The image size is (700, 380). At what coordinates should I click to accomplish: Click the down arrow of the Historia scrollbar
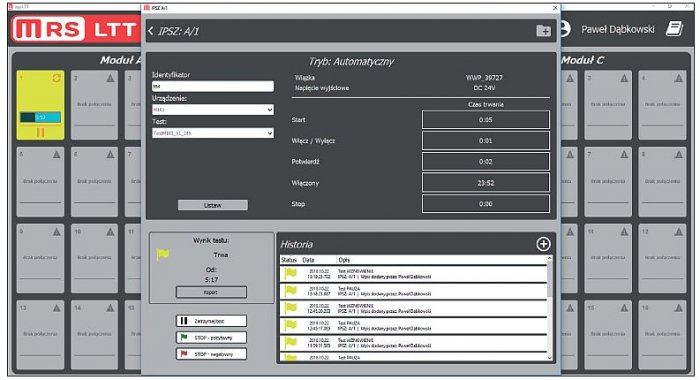(x=549, y=357)
